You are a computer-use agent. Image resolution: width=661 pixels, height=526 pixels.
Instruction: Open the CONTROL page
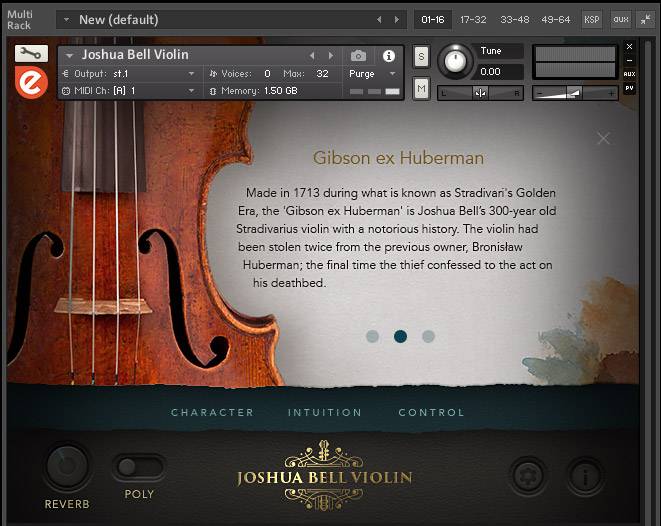[431, 412]
